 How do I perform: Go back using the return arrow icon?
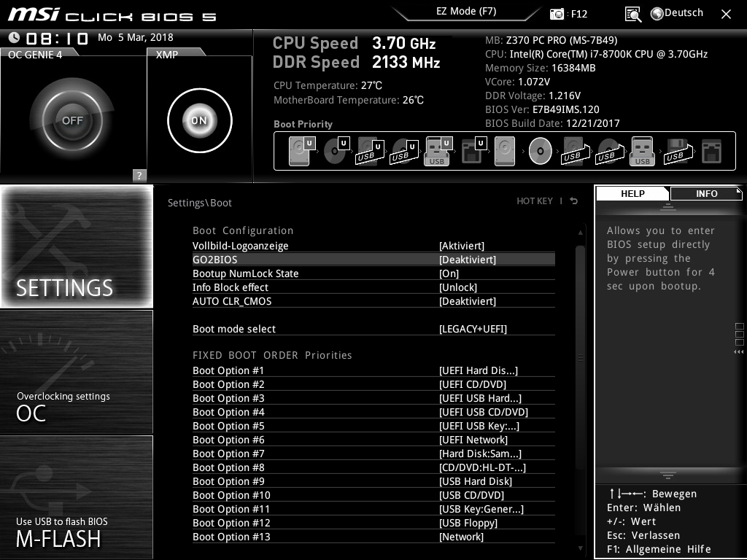coord(574,201)
